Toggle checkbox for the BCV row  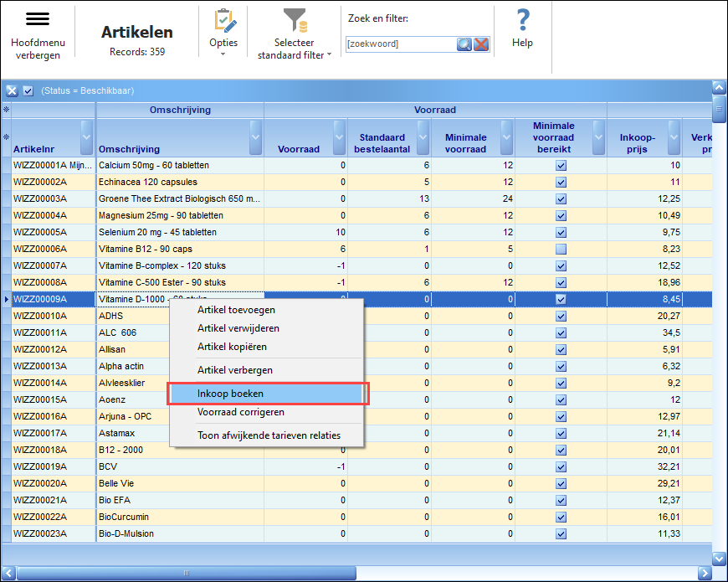(x=561, y=466)
